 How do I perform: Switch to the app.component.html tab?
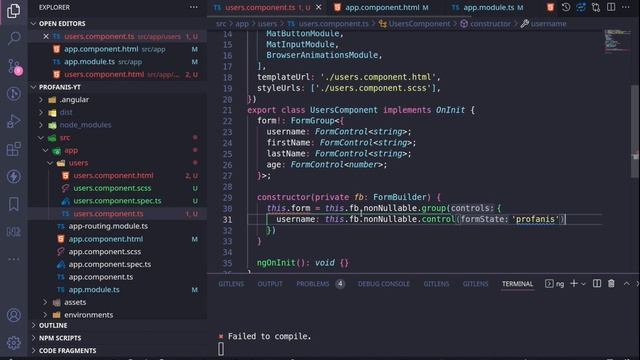tap(381, 7)
